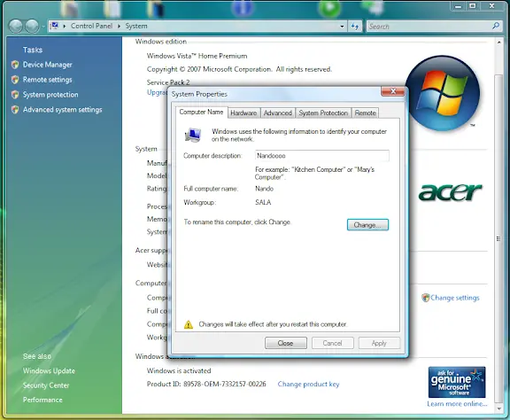This screenshot has height=420, width=510.
Task: Open Windows Update under See also
Action: (x=49, y=371)
